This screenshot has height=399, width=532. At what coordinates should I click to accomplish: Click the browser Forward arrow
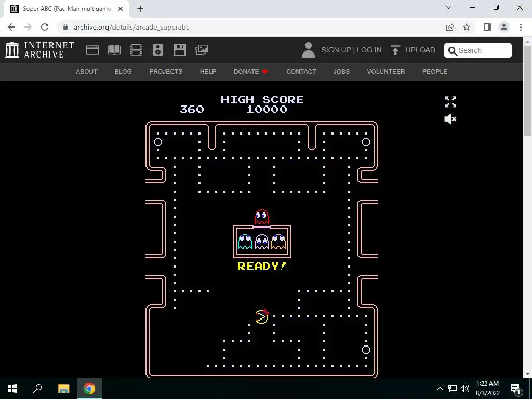[28, 27]
